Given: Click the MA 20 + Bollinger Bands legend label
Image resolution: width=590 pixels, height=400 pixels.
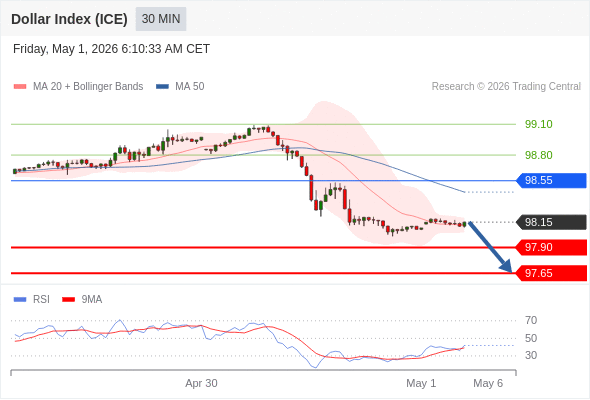Looking at the screenshot, I should (x=88, y=87).
